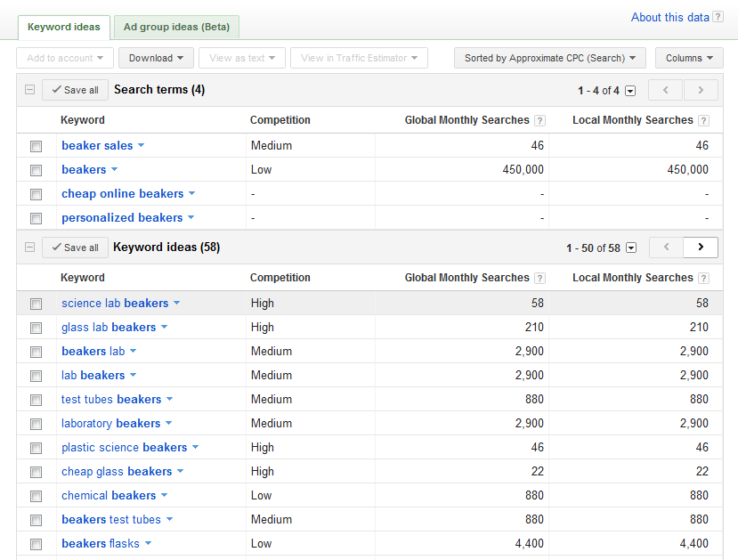Select the Keyword ideas tab
The height and width of the screenshot is (560, 738).
(64, 27)
